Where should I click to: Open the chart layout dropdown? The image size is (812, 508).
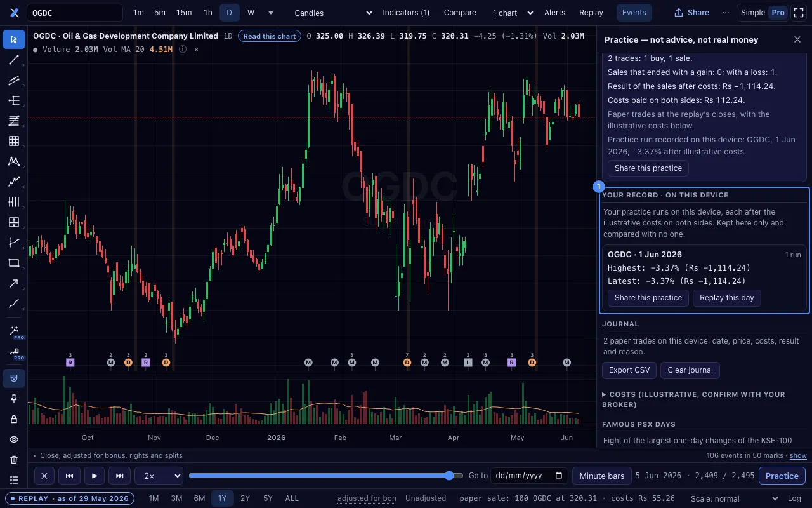[513, 13]
